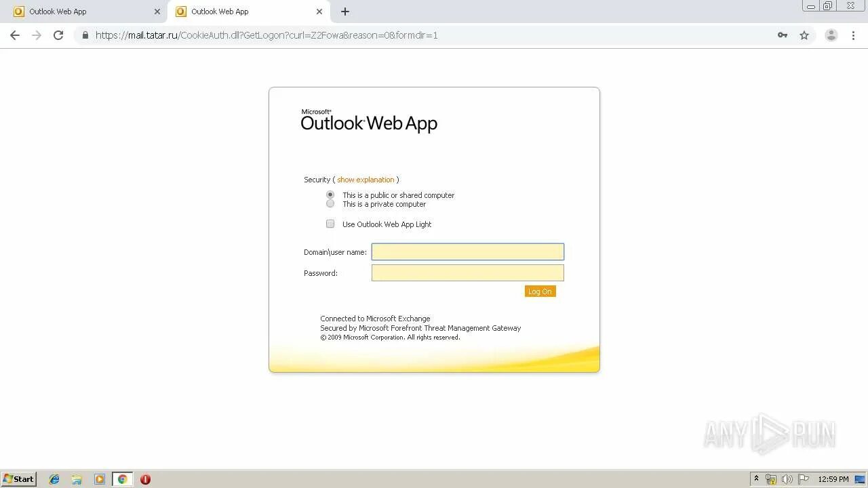Screen dimensions: 868x488
Task: Click the Show desktop tray icon
Action: pos(860,479)
